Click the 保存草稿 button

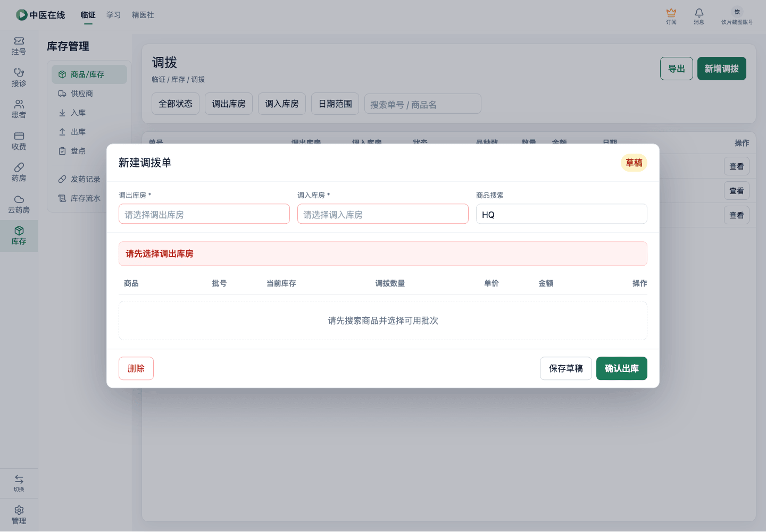click(x=566, y=368)
